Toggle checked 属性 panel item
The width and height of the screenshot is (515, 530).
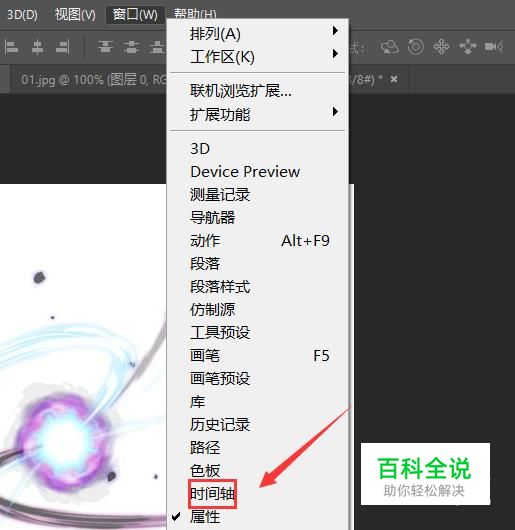[x=259, y=516]
